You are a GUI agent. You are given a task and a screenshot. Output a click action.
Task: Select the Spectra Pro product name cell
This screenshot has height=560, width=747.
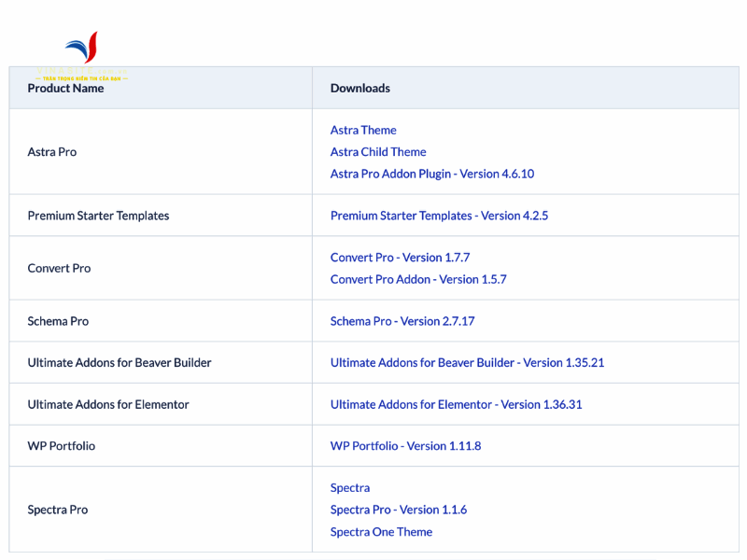[x=58, y=511]
